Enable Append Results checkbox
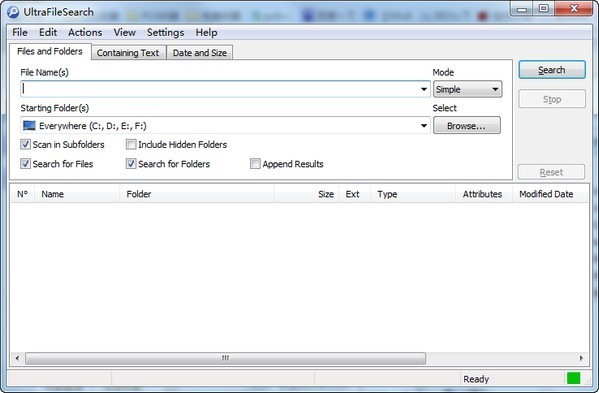The image size is (599, 393). pyautogui.click(x=255, y=164)
